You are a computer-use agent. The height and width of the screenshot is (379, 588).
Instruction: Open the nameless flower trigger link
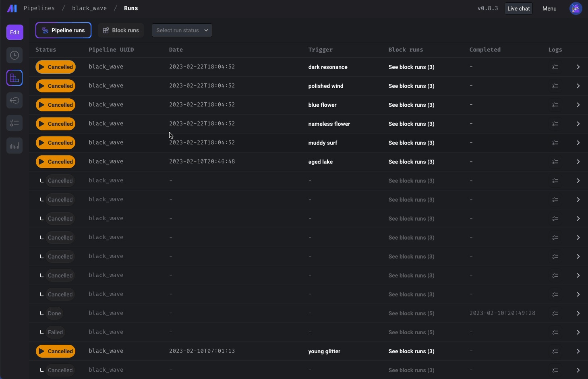click(x=329, y=124)
